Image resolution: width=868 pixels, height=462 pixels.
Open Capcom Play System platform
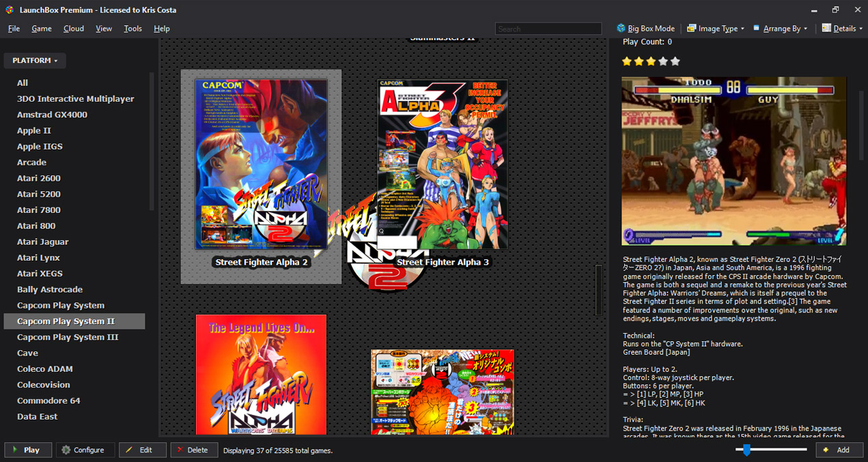coord(61,305)
